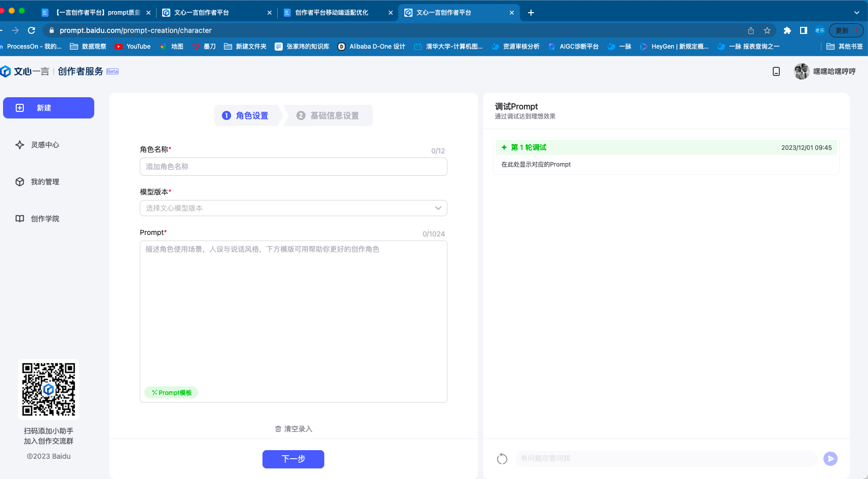Bookmark this page with star icon

tap(767, 30)
